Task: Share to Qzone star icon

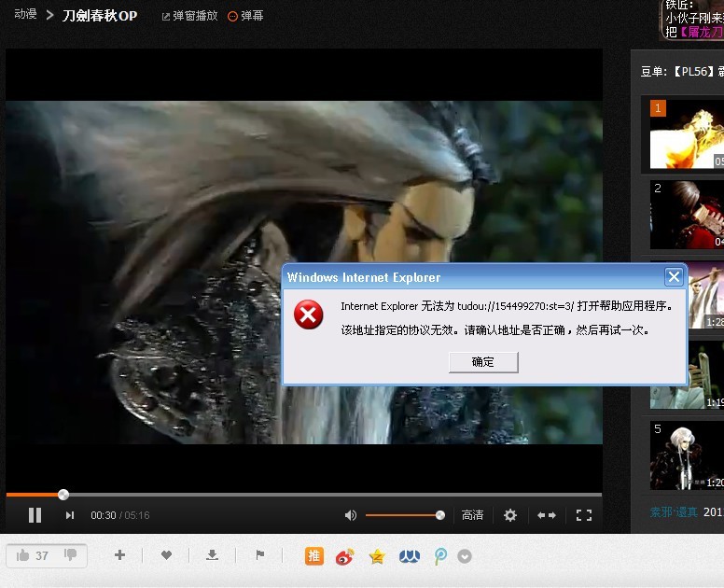Action: [x=377, y=556]
